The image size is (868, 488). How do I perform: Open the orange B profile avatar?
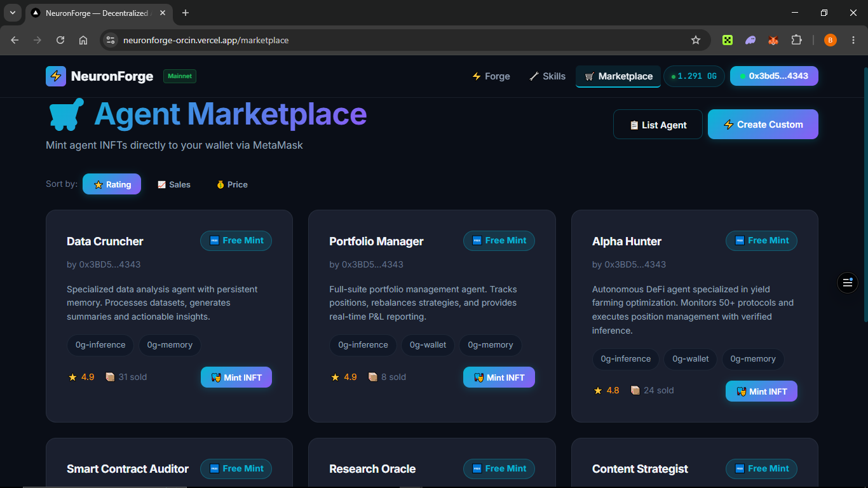[x=831, y=40]
